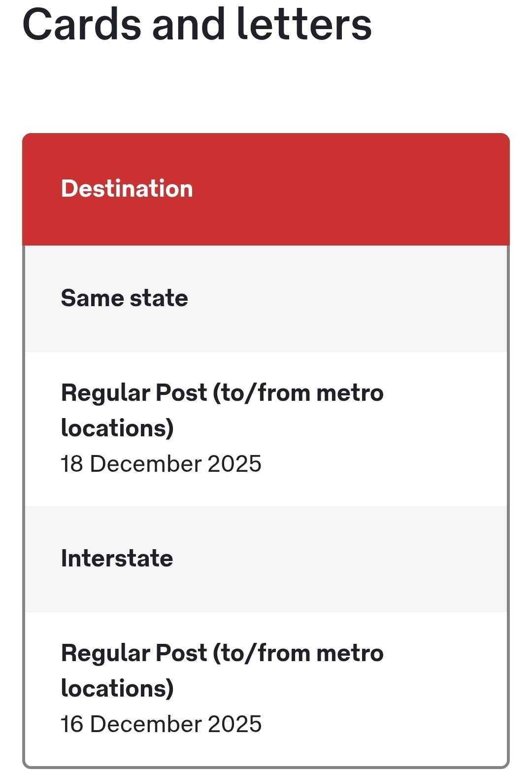Click the "16 December 2025" date

(161, 724)
